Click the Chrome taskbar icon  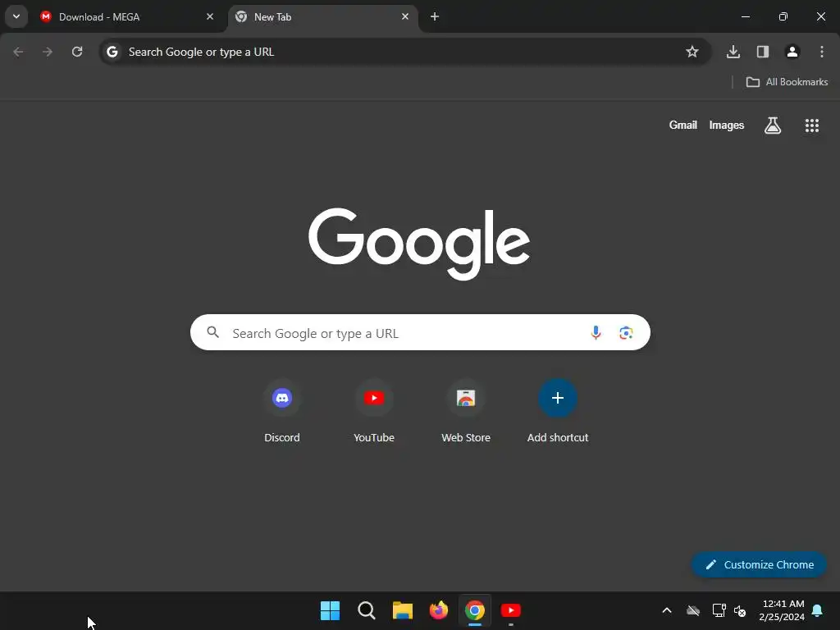(475, 610)
